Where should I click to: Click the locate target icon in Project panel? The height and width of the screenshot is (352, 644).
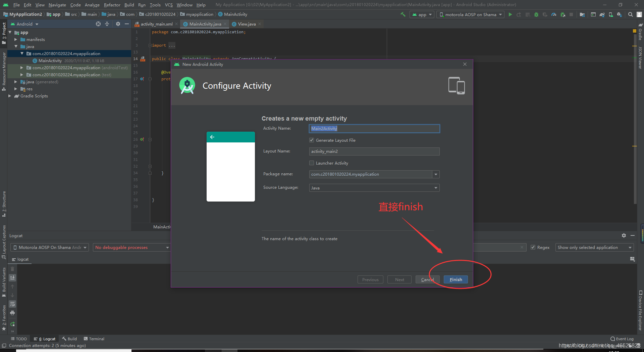[x=98, y=24]
